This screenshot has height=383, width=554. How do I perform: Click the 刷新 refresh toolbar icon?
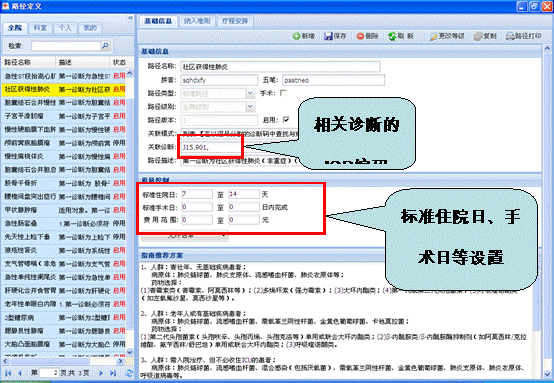[x=392, y=36]
